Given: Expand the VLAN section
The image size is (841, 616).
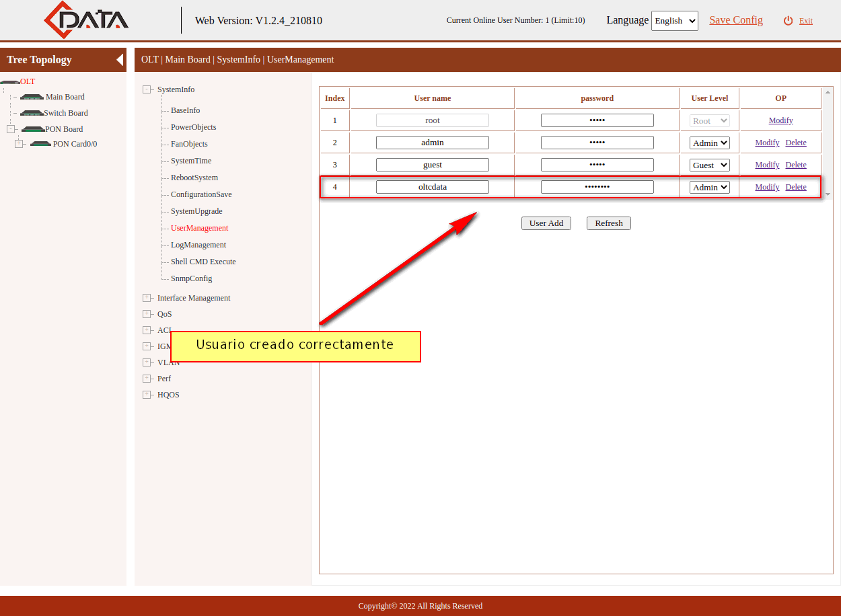Looking at the screenshot, I should (147, 362).
